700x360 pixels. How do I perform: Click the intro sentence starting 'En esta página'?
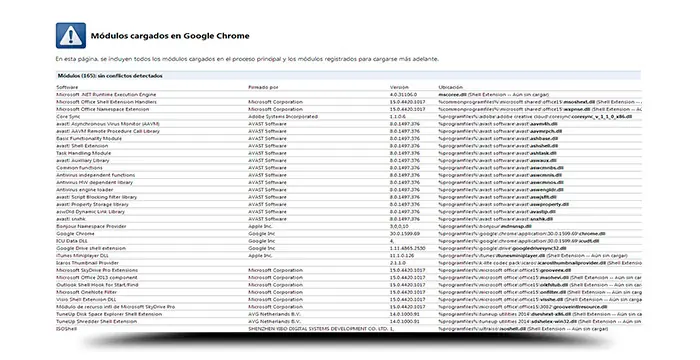pyautogui.click(x=247, y=59)
